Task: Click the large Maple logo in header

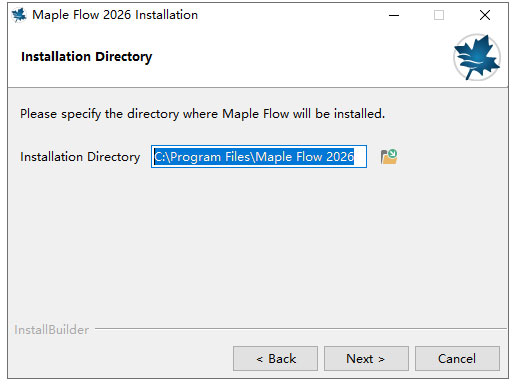Action: pyautogui.click(x=477, y=57)
